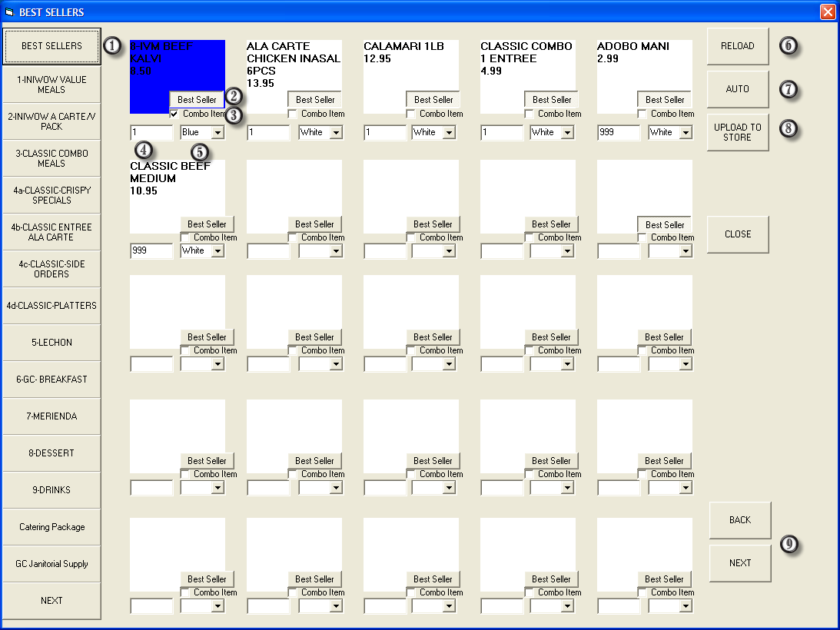The image size is (840, 630).
Task: Select 4d-CLASSIC-PLATTERS category
Action: coord(51,306)
